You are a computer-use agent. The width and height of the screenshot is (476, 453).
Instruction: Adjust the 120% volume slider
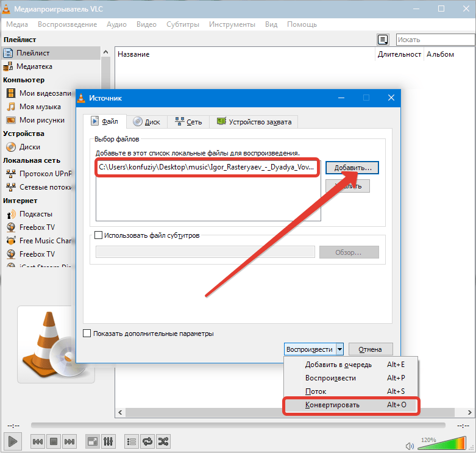coord(442,444)
